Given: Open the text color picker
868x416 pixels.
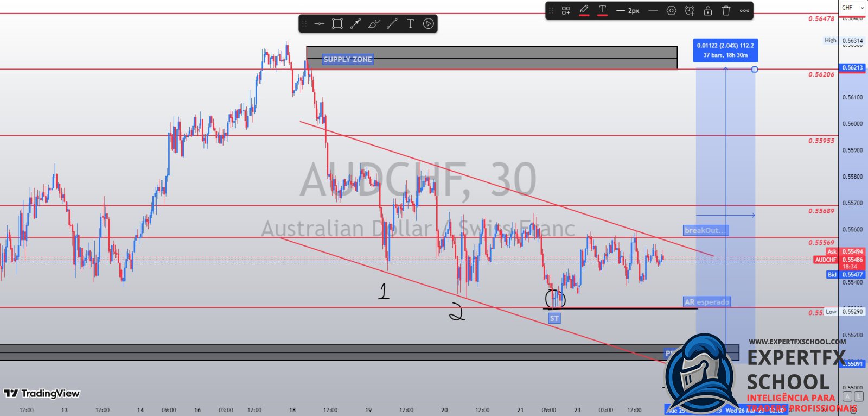Looking at the screenshot, I should coord(602,10).
